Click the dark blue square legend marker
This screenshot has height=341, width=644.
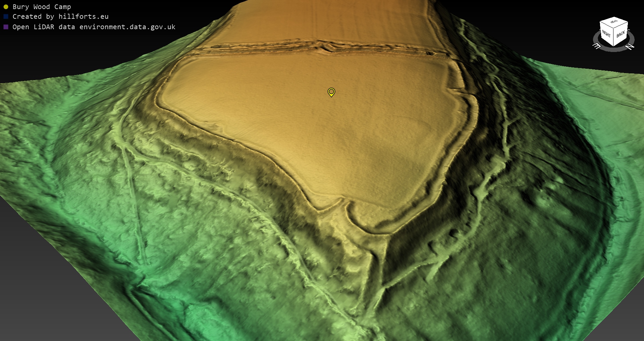[6, 16]
